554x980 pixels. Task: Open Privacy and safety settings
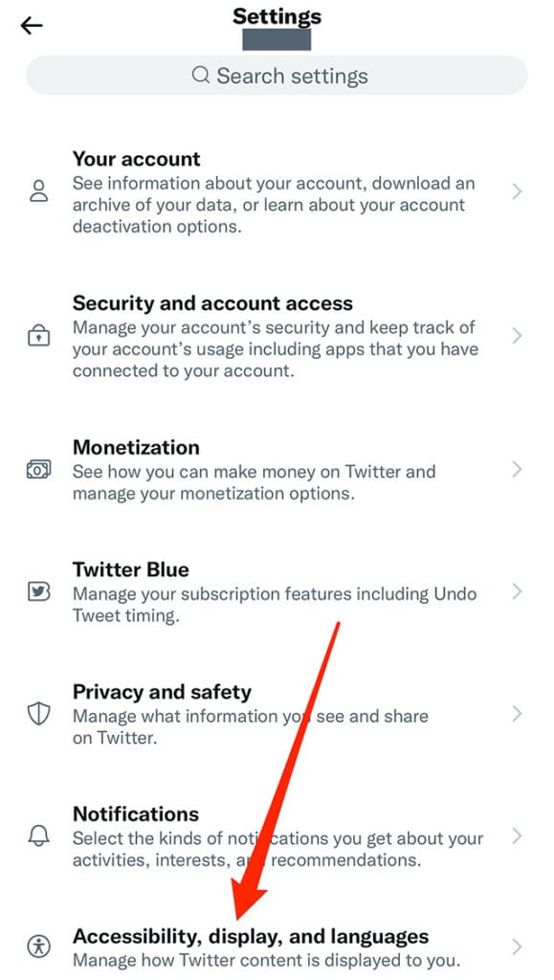pos(277,714)
